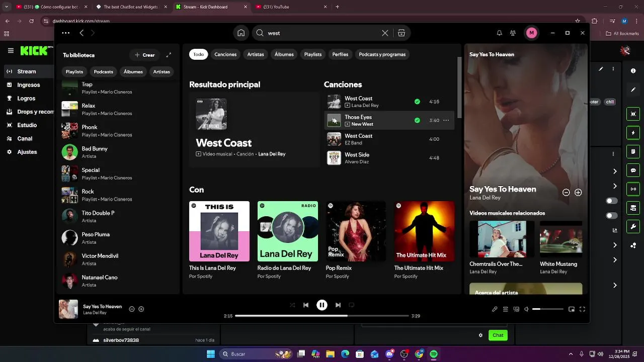
Task: Expand Tu biblioteca with the arrows icon
Action: tap(169, 55)
